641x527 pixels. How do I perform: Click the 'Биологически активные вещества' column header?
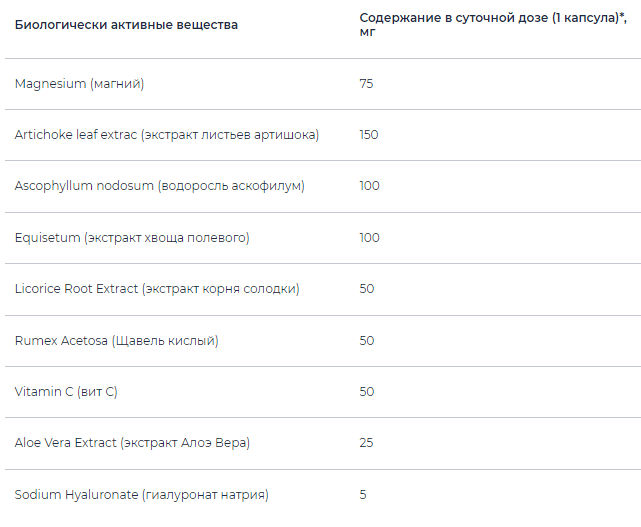126,25
